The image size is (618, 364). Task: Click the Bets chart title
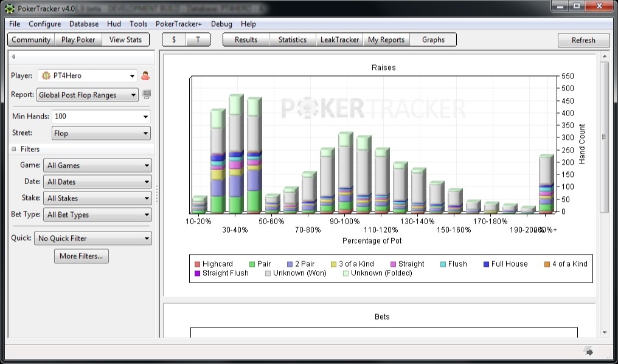point(382,317)
